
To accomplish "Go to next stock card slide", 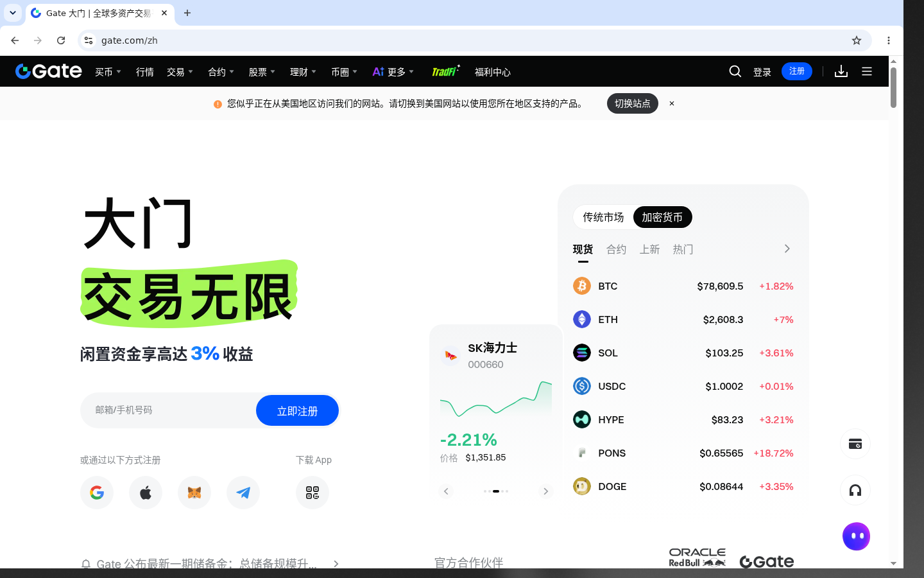I will (545, 491).
